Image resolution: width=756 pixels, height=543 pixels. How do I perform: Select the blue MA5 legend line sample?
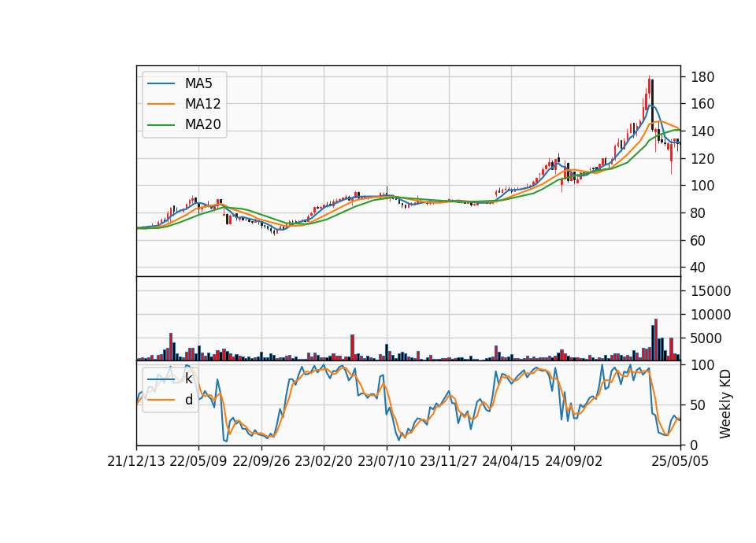click(x=161, y=83)
